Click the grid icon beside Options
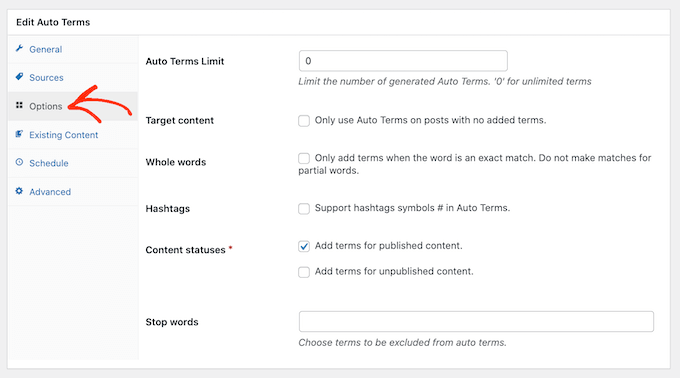Image resolution: width=680 pixels, height=378 pixels. click(x=19, y=105)
